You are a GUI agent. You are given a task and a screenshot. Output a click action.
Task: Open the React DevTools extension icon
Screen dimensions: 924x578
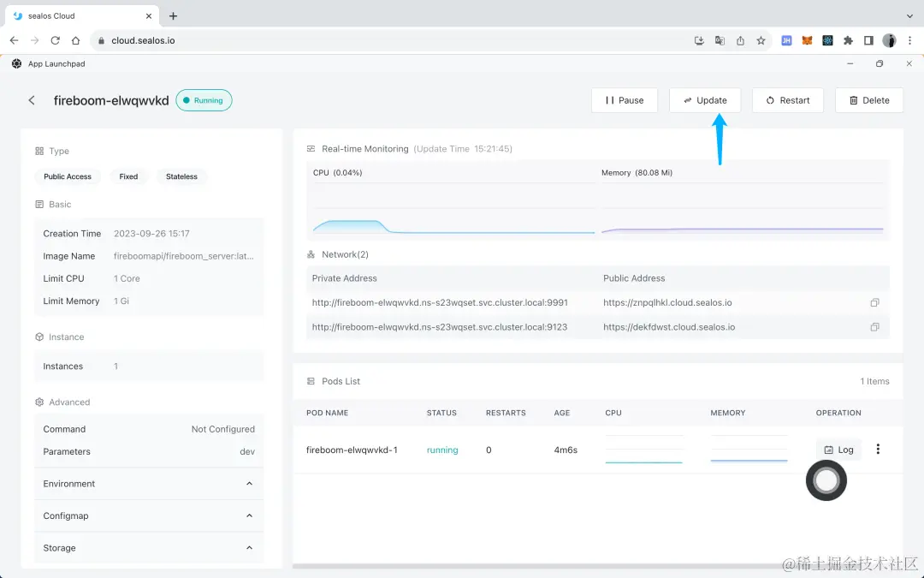click(827, 41)
